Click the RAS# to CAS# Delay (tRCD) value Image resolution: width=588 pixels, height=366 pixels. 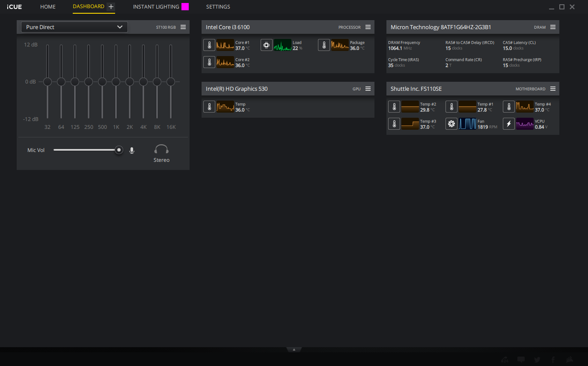[x=454, y=48]
